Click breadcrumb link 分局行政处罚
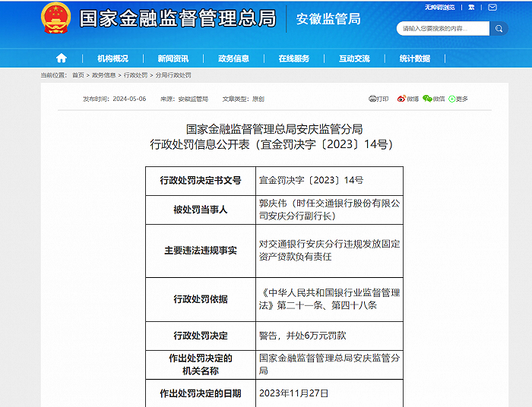The width and height of the screenshot is (532, 407). click(173, 75)
